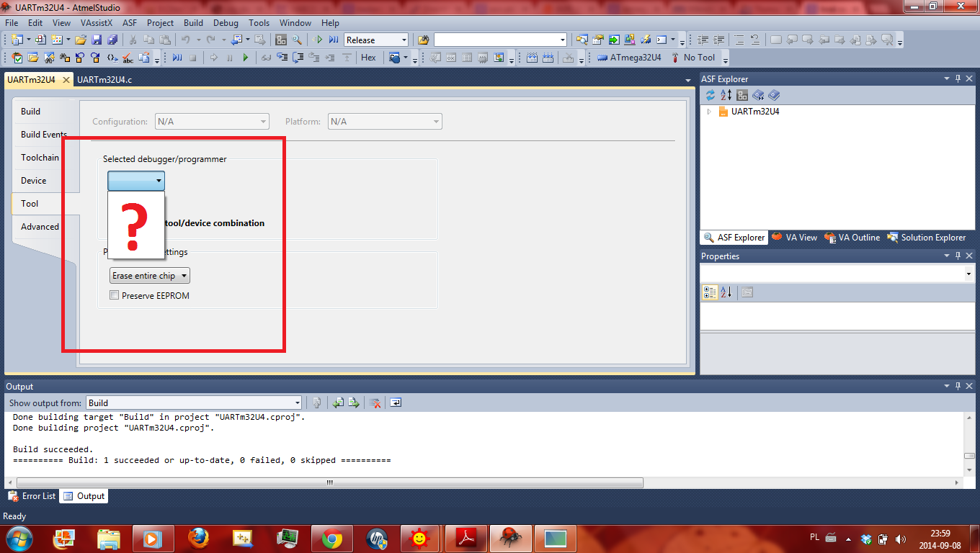The height and width of the screenshot is (553, 980).
Task: Sort Properties alphabetically
Action: click(726, 292)
